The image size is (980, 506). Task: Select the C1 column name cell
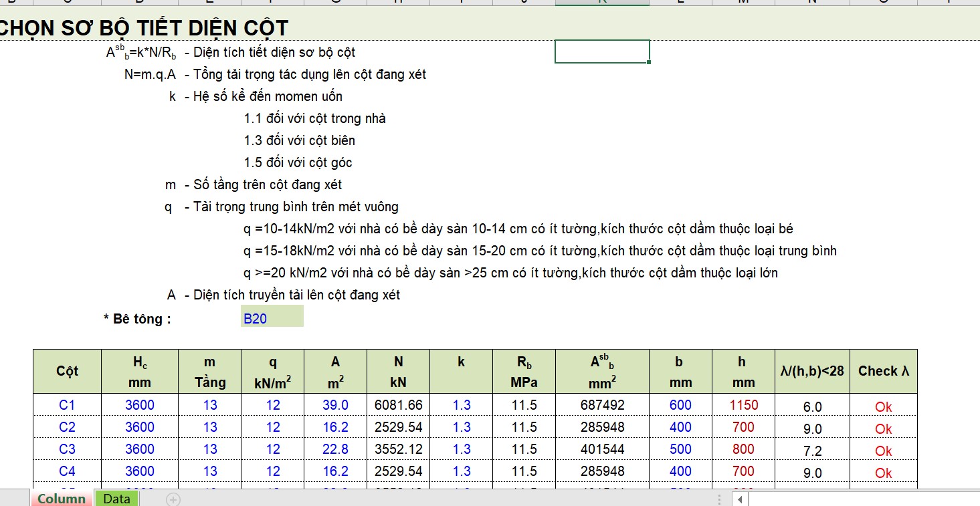click(x=67, y=405)
